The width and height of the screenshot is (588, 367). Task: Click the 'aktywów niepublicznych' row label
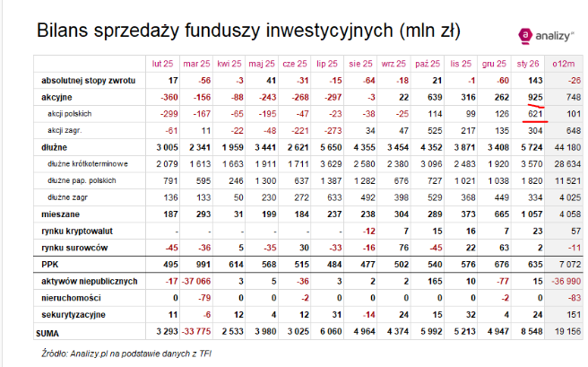(x=90, y=282)
